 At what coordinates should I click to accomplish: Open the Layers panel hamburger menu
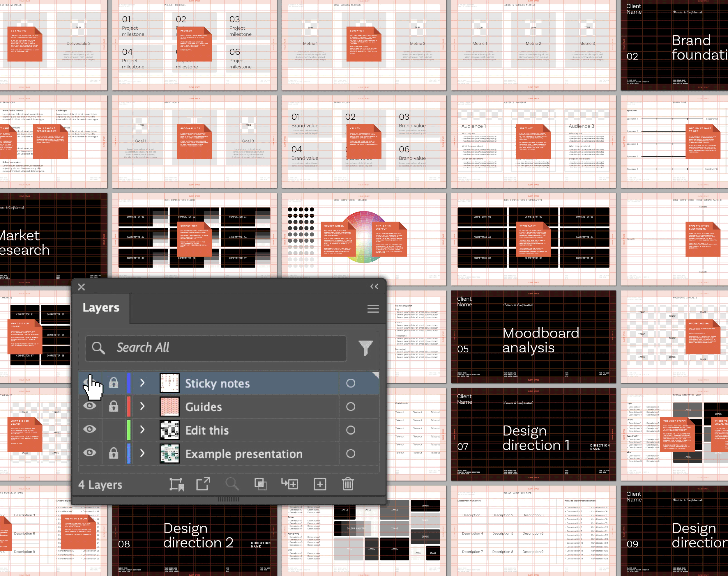[373, 309]
